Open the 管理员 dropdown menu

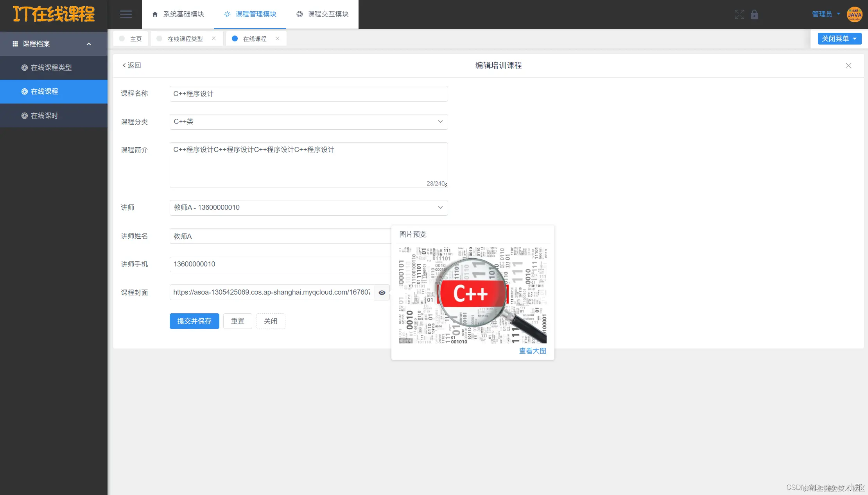[x=825, y=14]
